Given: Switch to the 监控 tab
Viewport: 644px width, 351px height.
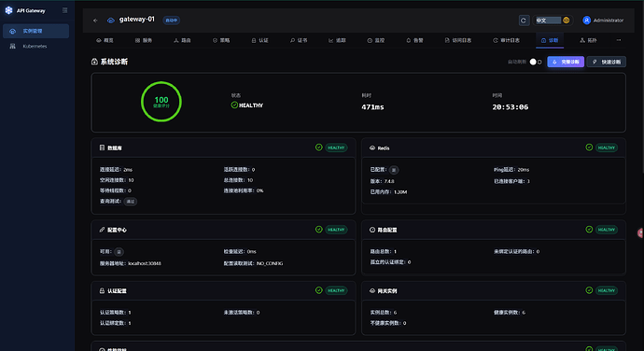Looking at the screenshot, I should point(376,40).
